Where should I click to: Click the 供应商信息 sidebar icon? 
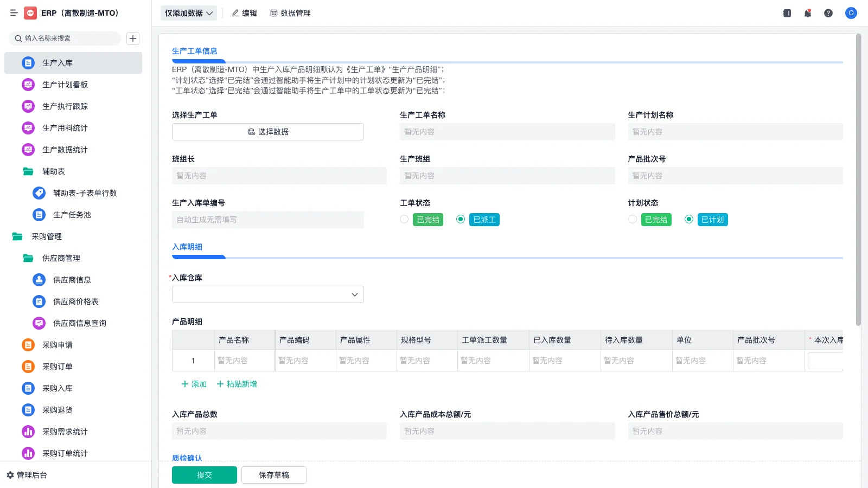pyautogui.click(x=39, y=280)
